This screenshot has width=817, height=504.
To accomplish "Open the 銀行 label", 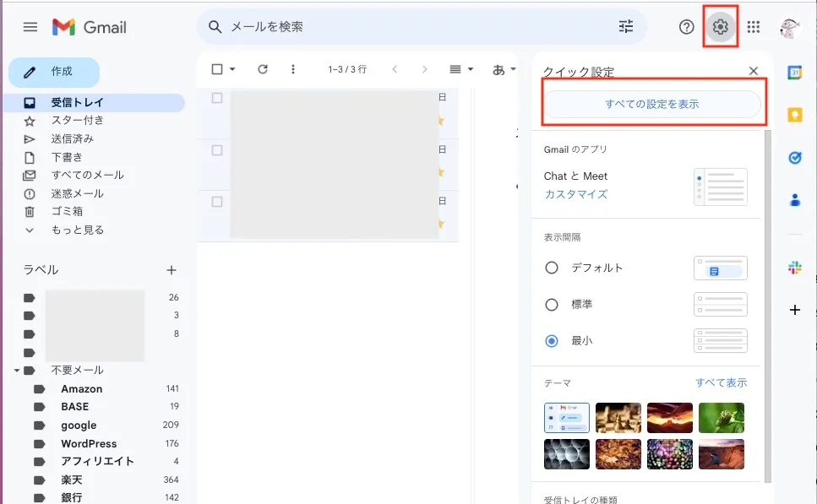I will (71, 497).
